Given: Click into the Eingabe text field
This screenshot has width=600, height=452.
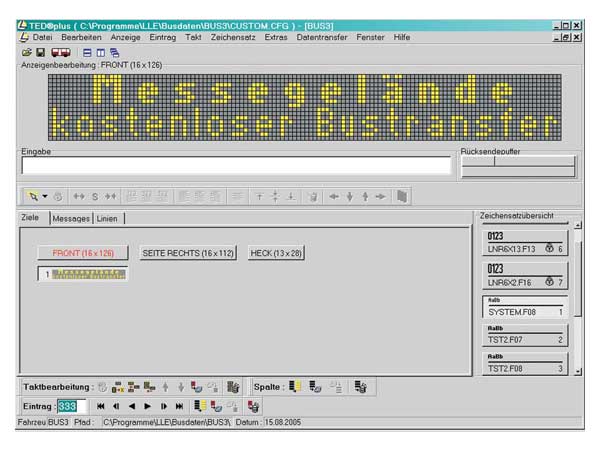Looking at the screenshot, I should [x=236, y=165].
